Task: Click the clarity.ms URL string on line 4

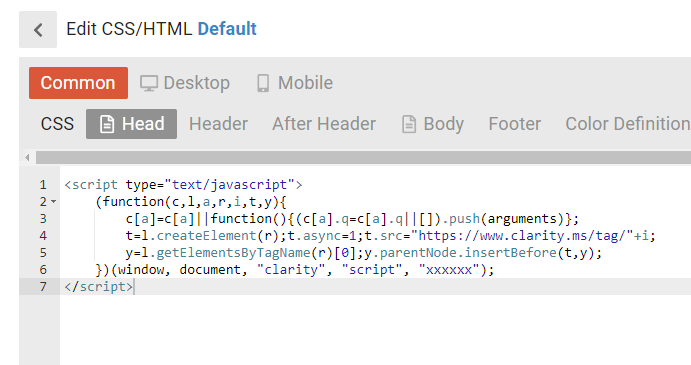Action: 521,236
